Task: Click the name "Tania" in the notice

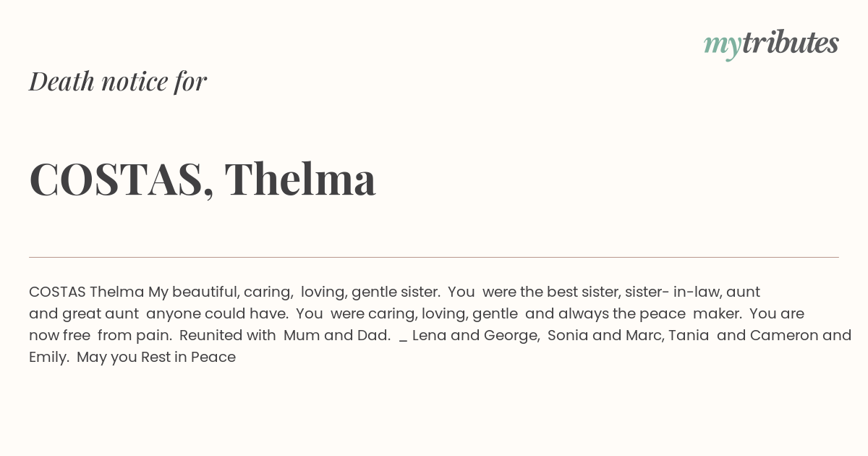Action: [x=688, y=335]
